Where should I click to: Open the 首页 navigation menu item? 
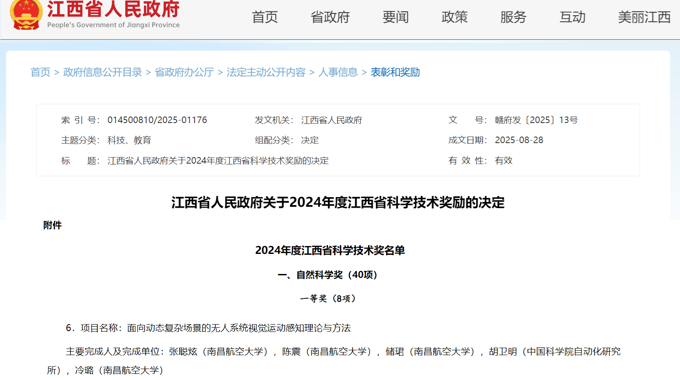[x=265, y=17]
